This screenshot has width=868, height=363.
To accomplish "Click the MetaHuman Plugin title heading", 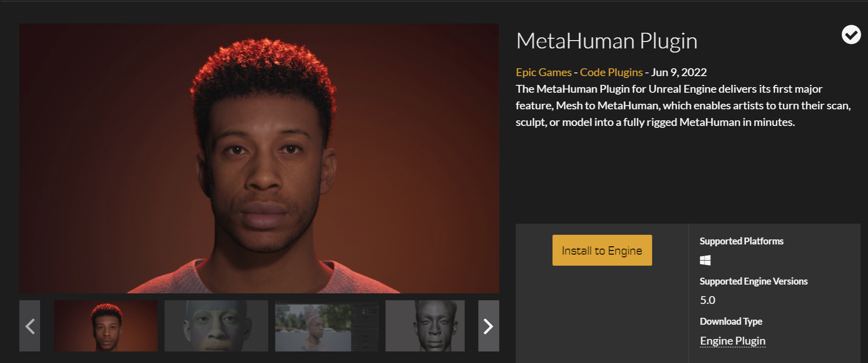I will (x=607, y=41).
